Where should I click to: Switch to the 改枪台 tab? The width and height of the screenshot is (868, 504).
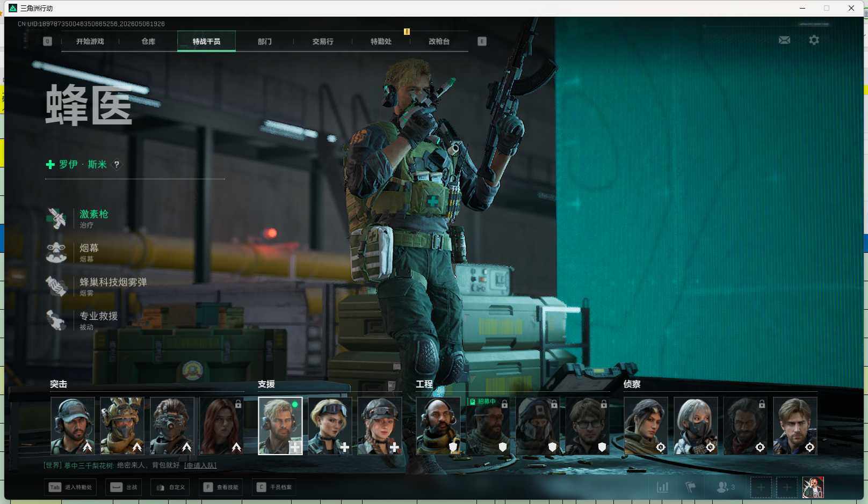(x=439, y=41)
